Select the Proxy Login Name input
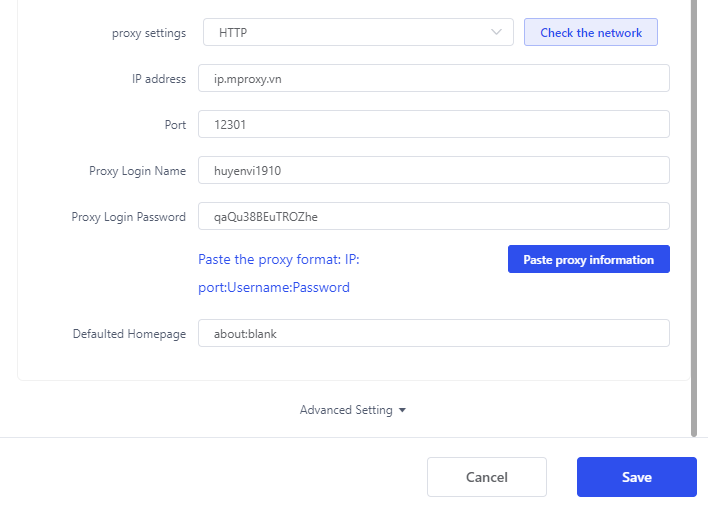 point(433,171)
